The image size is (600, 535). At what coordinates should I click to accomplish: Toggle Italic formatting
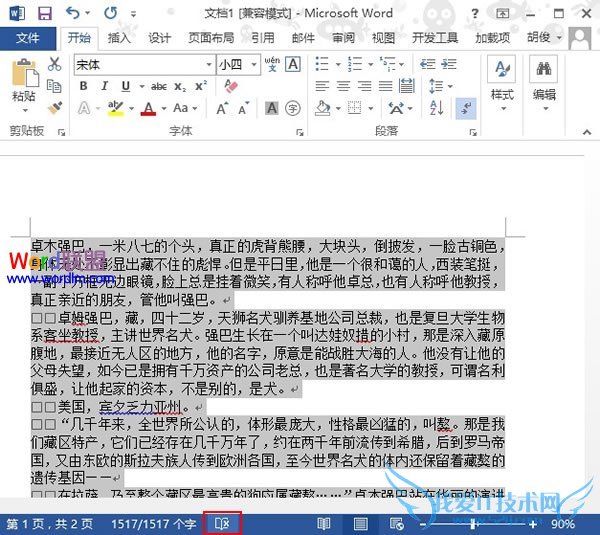tap(104, 86)
